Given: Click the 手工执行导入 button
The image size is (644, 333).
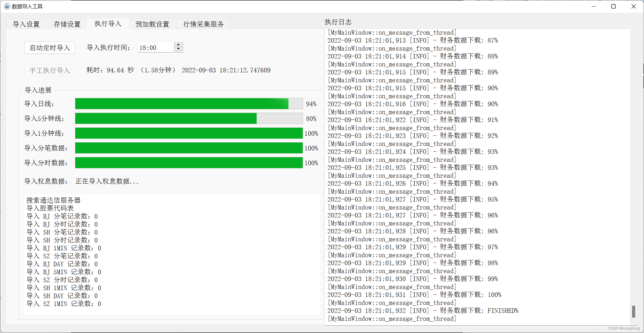Looking at the screenshot, I should click(x=50, y=70).
